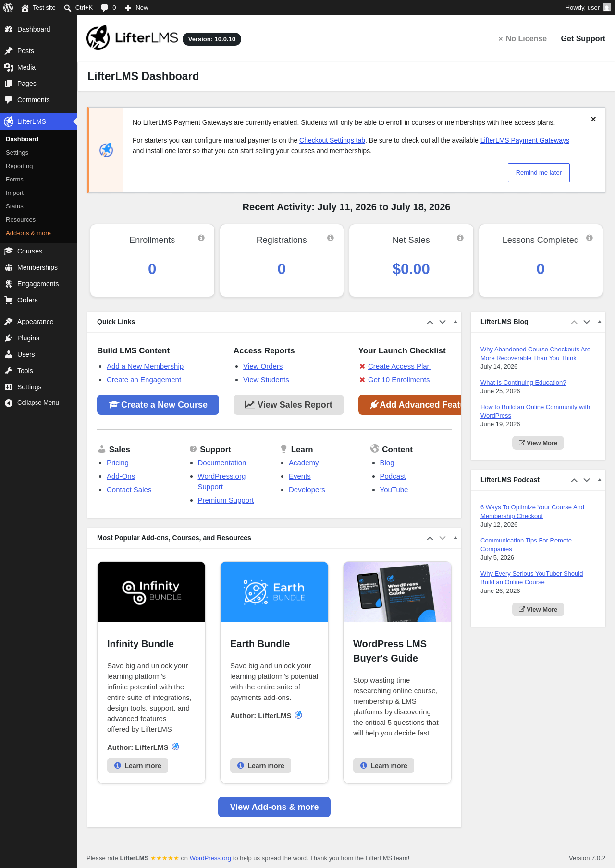615x868 pixels.
Task: Open the What Is Continuing Education? post
Action: point(523,383)
